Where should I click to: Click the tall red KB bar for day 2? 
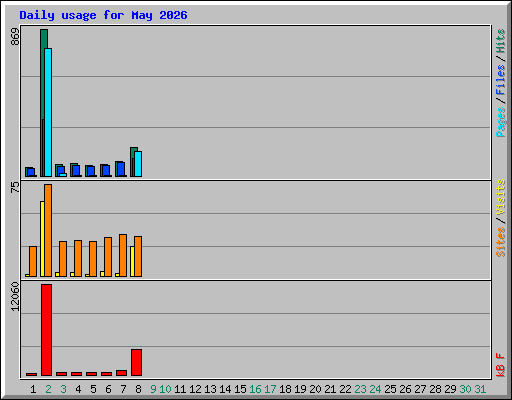(46, 330)
